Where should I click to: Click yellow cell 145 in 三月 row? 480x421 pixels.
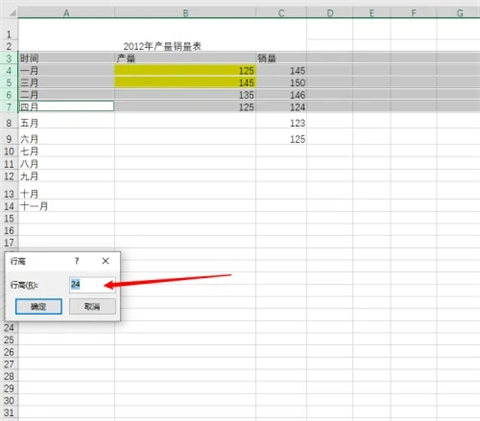pyautogui.click(x=185, y=83)
